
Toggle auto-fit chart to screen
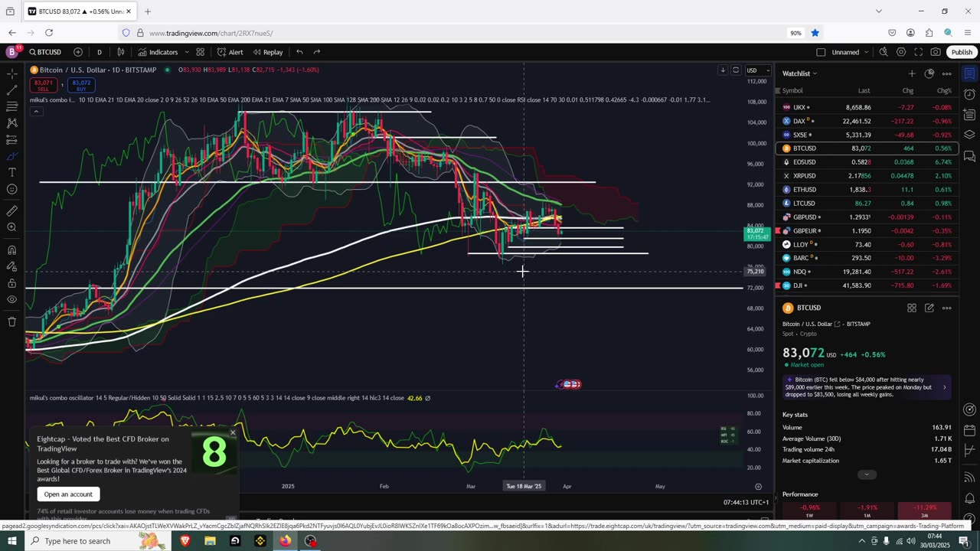736,70
